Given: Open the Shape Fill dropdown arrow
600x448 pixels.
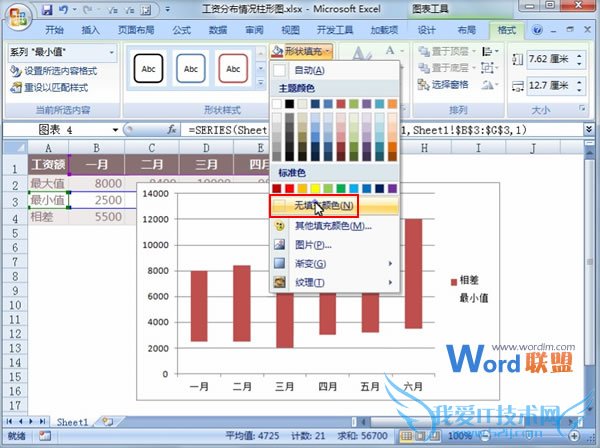Looking at the screenshot, I should (x=328, y=51).
